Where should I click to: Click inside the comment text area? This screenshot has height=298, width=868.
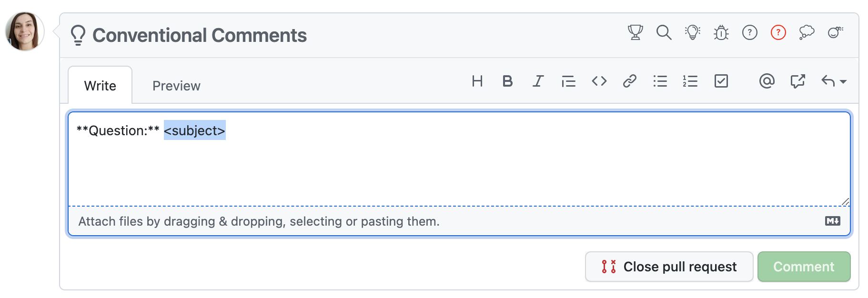point(457,167)
